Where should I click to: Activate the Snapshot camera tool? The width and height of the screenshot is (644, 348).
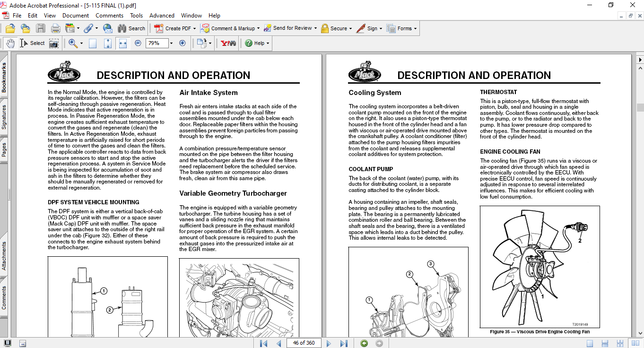[x=54, y=43]
